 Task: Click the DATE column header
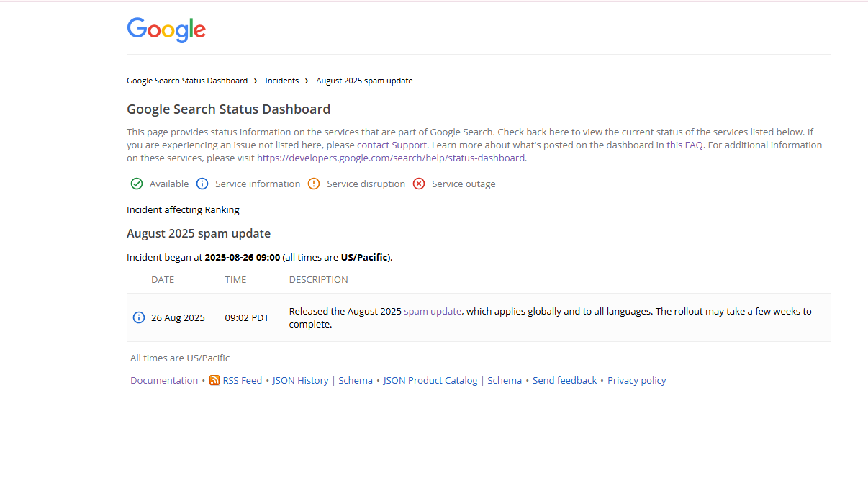point(163,279)
